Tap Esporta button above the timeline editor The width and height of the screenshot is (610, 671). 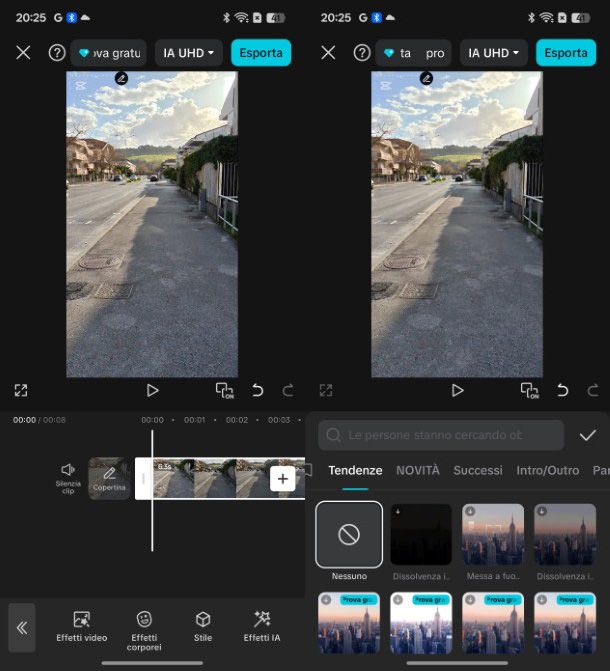(x=261, y=53)
